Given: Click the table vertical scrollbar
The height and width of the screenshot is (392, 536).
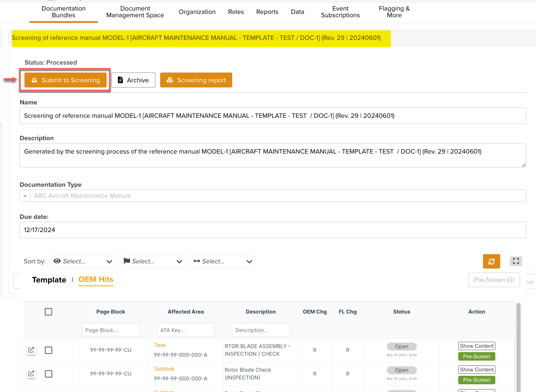Looking at the screenshot, I should click(x=518, y=347).
